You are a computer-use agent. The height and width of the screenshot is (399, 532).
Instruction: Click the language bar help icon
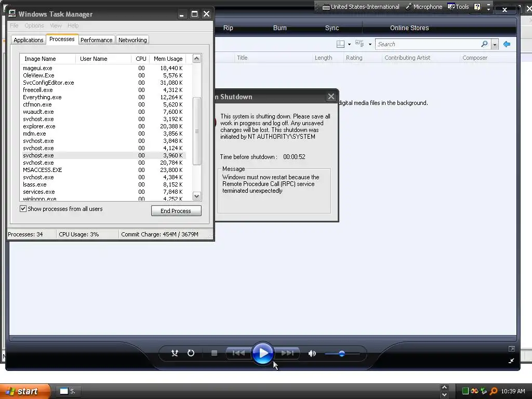477,7
